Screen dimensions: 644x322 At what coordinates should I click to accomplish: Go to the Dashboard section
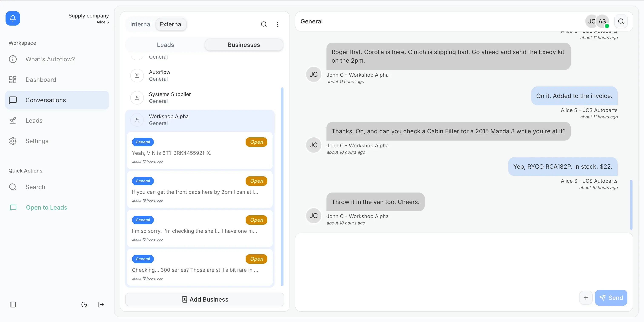coord(57,80)
